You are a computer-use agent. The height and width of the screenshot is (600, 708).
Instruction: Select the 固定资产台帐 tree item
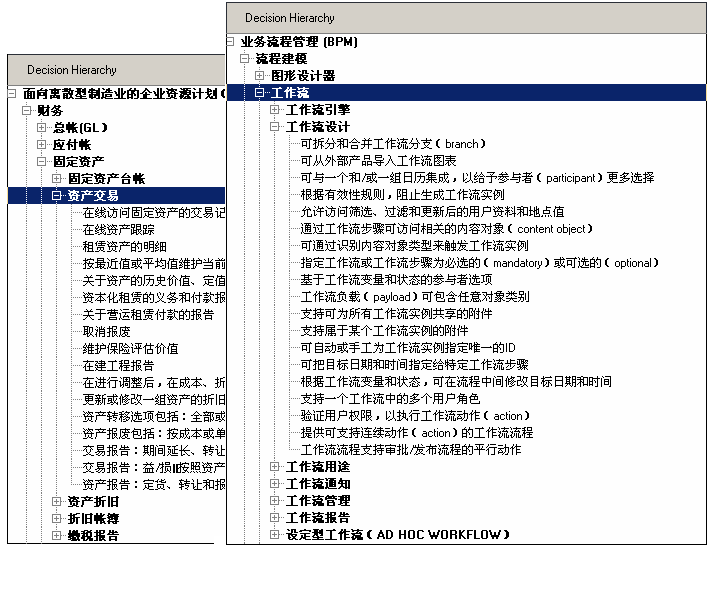pyautogui.click(x=107, y=178)
